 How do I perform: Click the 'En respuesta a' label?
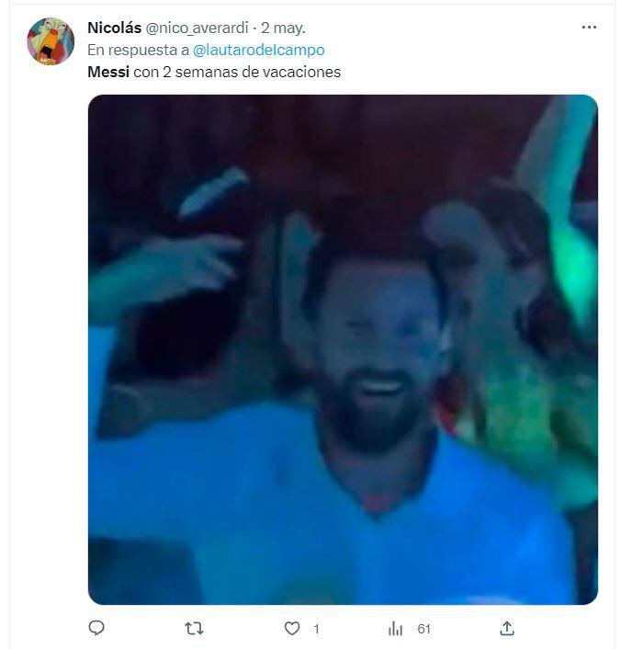click(x=138, y=50)
